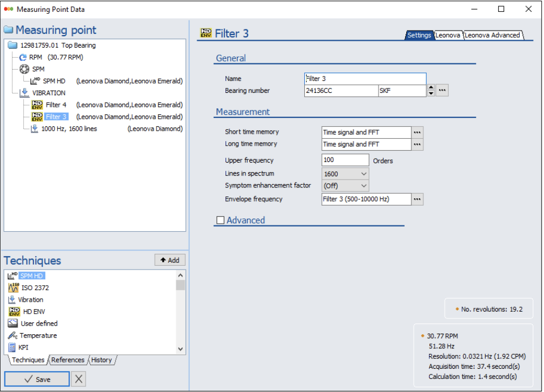Screen dimensions: 544x392
Task: Open the History tab
Action: click(x=102, y=360)
